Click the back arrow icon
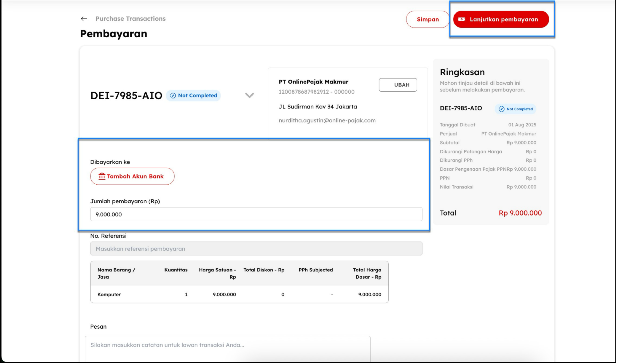Screen dimensions: 617x364 tap(84, 19)
